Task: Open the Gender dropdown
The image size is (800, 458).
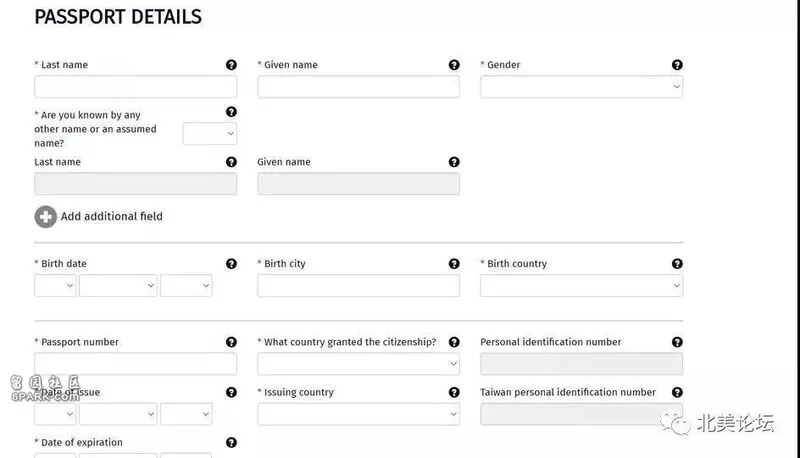Action: pos(581,87)
